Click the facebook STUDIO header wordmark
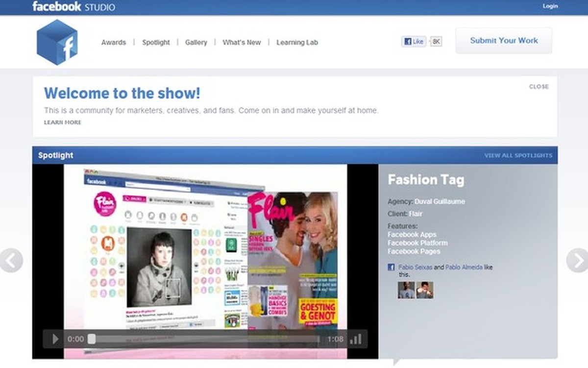This screenshot has height=368, width=588. (x=73, y=7)
